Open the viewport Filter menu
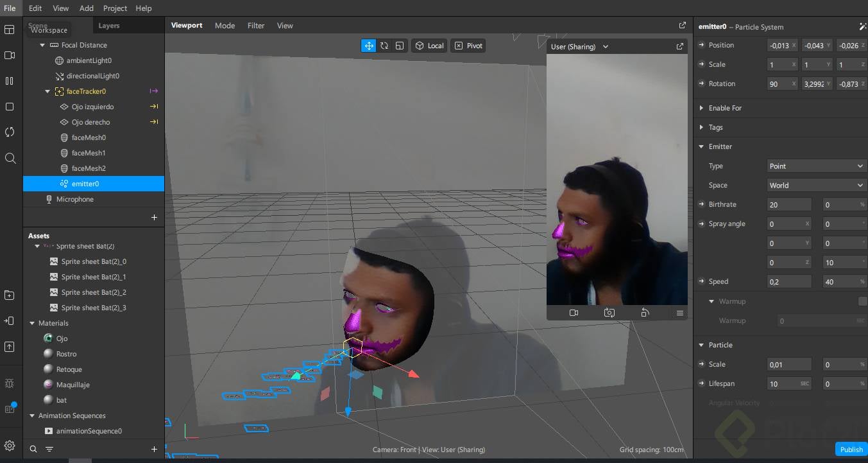This screenshot has height=463, width=868. (x=256, y=26)
